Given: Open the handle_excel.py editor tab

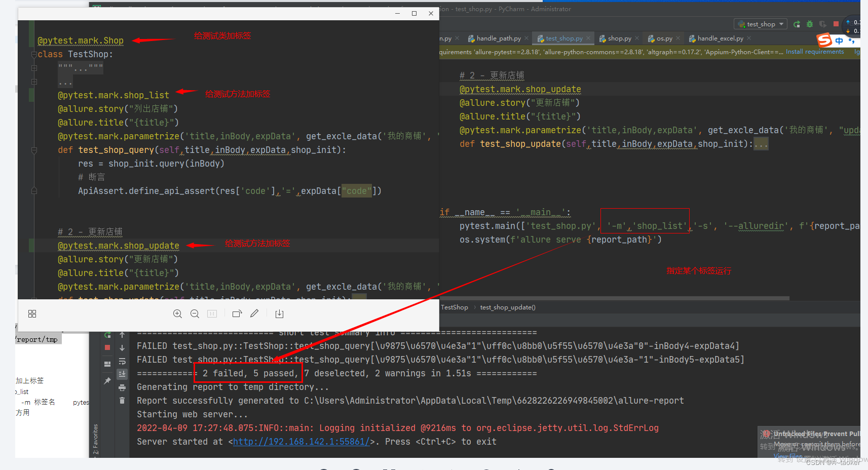Looking at the screenshot, I should pos(720,38).
